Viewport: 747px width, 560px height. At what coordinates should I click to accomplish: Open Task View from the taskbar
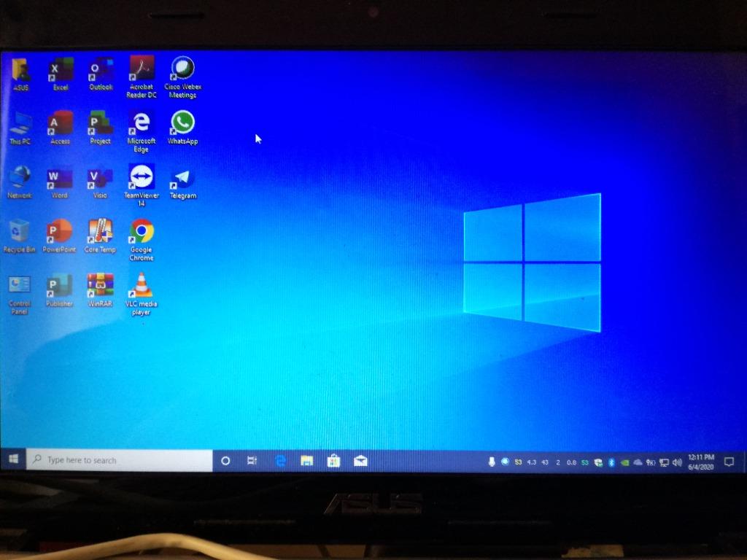pyautogui.click(x=252, y=461)
